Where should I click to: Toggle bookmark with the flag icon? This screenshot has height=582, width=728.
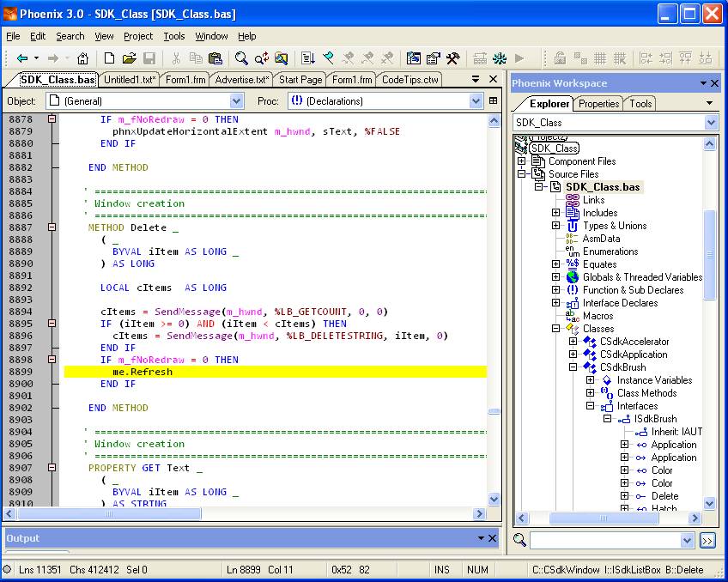point(328,58)
